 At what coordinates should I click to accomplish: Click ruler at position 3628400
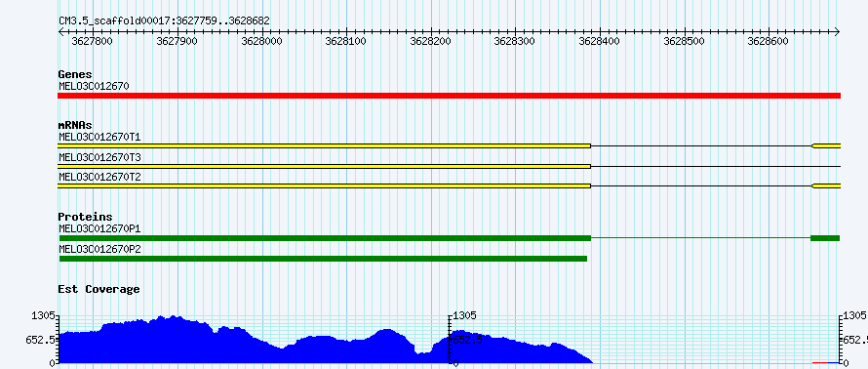tap(600, 41)
